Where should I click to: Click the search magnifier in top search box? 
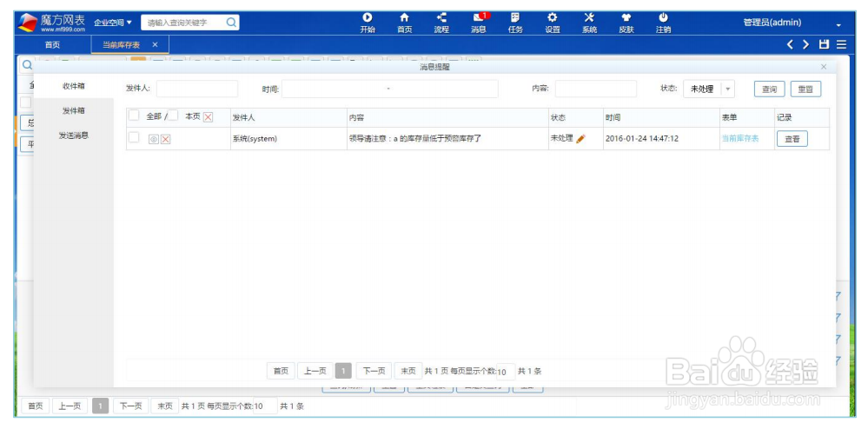pos(231,23)
